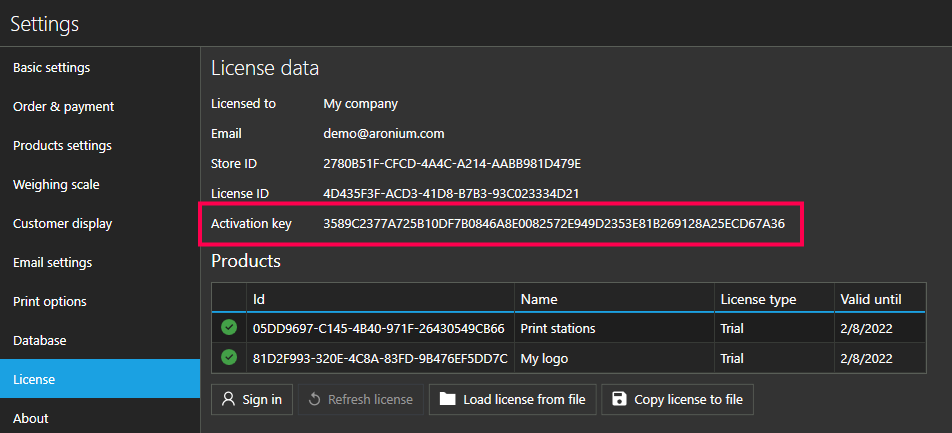This screenshot has width=952, height=433.
Task: Click the License type column header
Action: click(758, 299)
